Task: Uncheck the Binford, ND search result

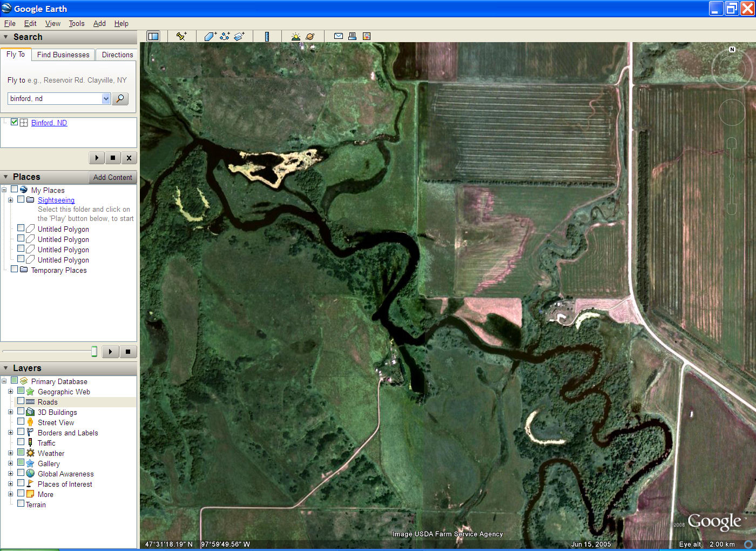Action: click(14, 122)
